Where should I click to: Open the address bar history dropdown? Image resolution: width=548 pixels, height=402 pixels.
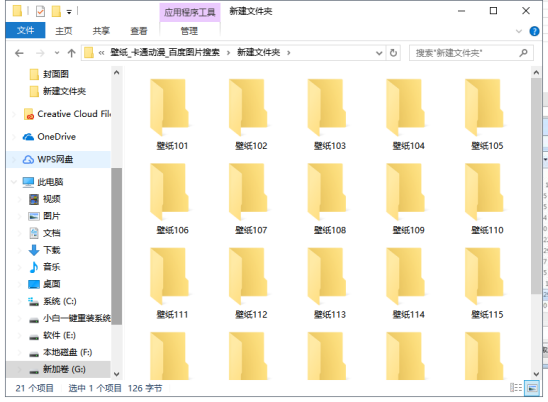[379, 53]
